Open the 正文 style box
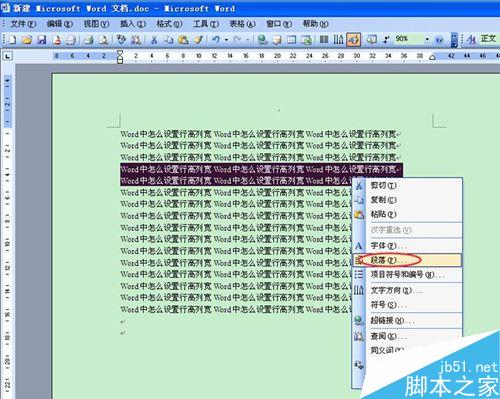This screenshot has height=399, width=500. coord(489,39)
